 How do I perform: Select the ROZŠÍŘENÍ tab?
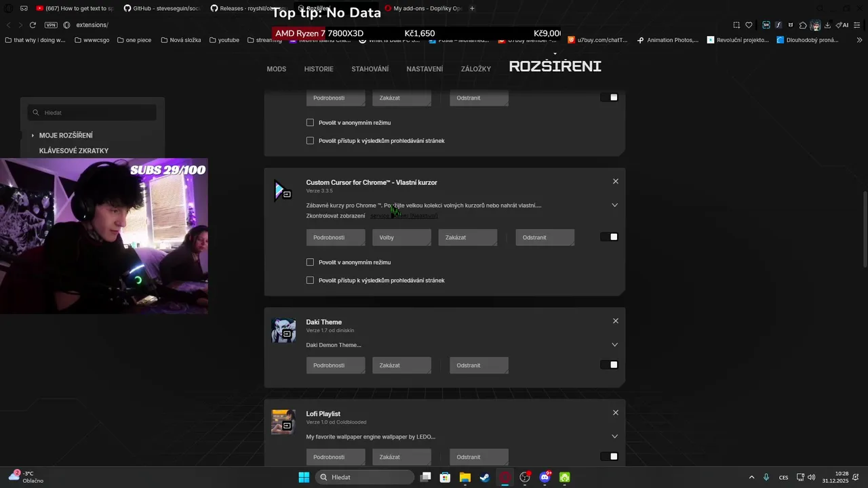point(555,66)
